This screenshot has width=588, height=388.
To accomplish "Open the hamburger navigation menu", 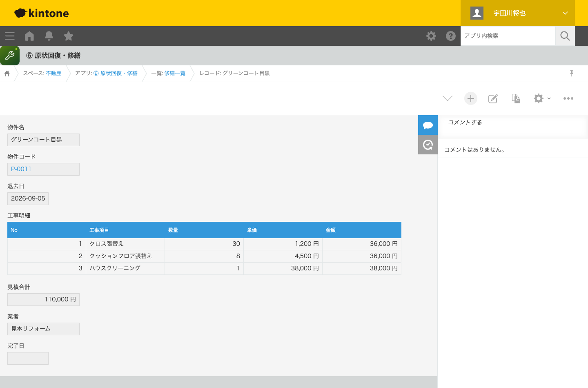I will [10, 36].
